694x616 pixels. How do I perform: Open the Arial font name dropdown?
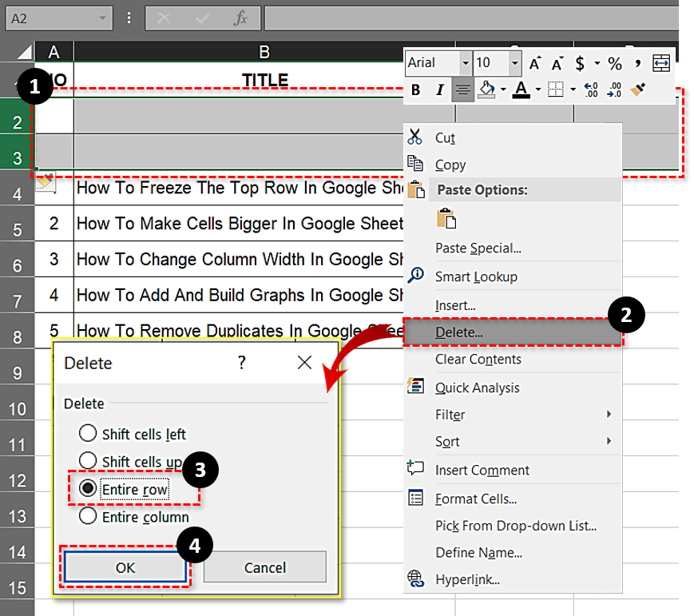point(465,63)
